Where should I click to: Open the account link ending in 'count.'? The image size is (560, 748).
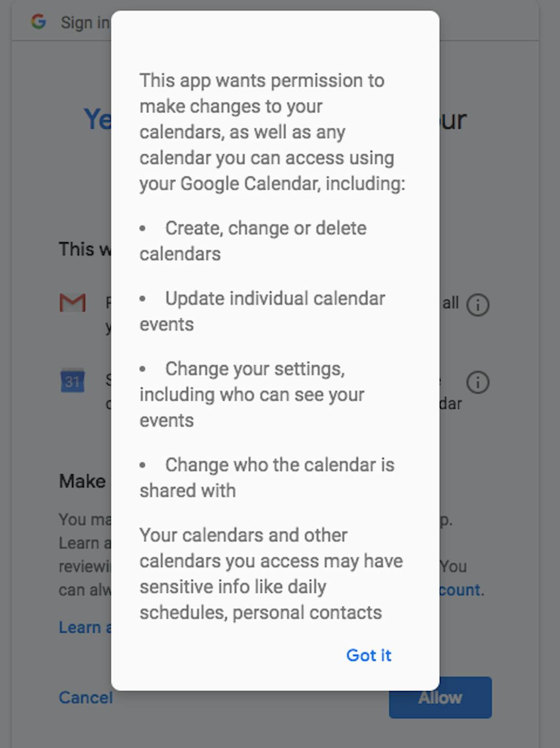[461, 590]
